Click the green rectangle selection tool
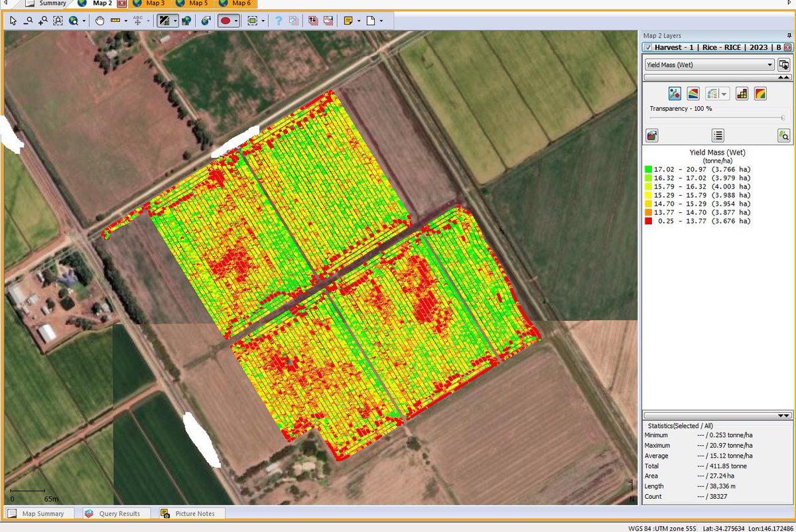This screenshot has width=796, height=532. [x=253, y=21]
